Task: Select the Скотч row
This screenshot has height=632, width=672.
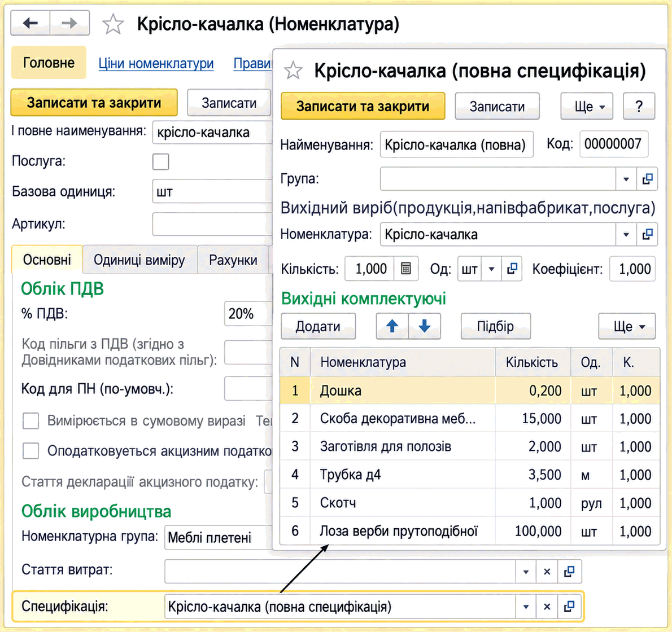Action: pyautogui.click(x=470, y=503)
